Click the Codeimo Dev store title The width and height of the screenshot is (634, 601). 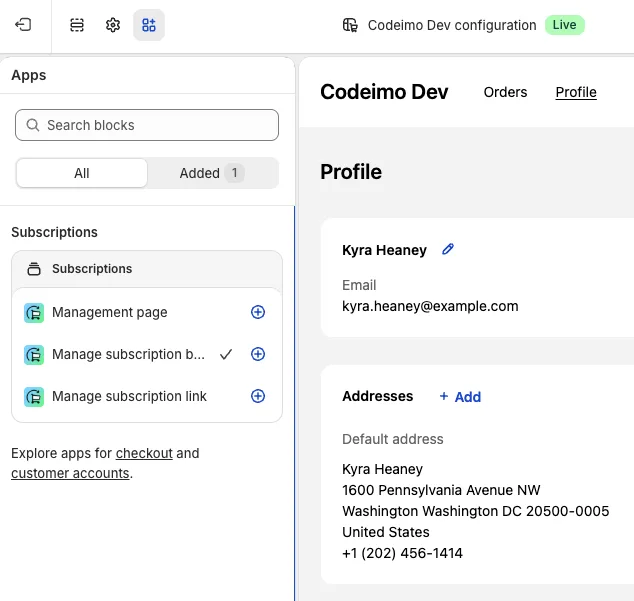[384, 92]
